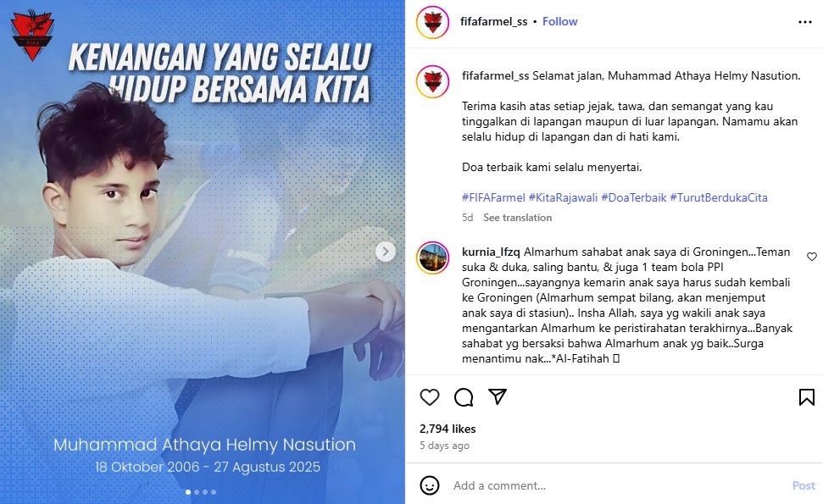823x504 pixels.
Task: Open #KitaRajawali hashtag link
Action: 563,197
